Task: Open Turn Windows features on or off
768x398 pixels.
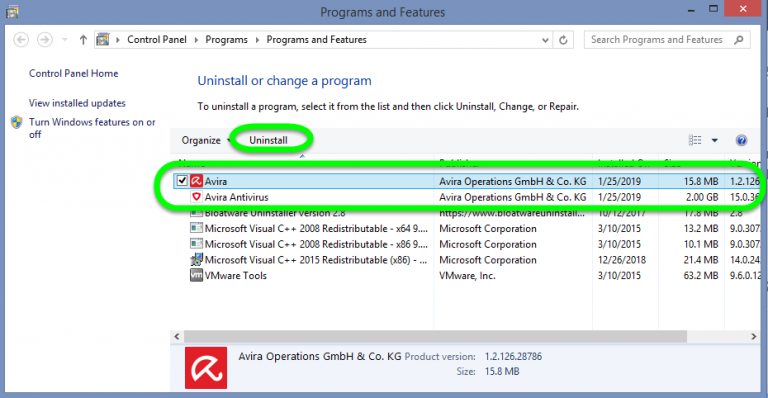Action: (92, 128)
